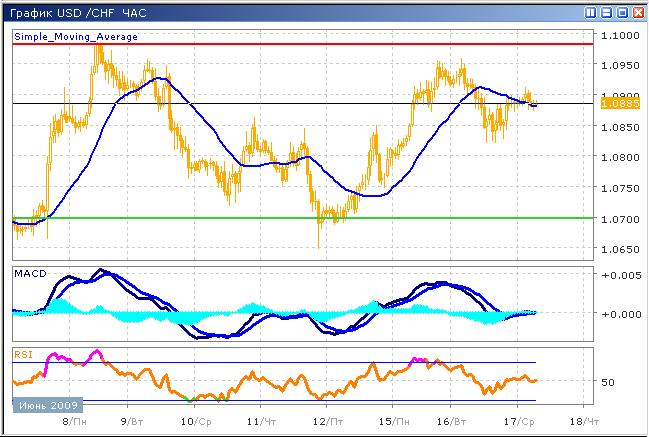Click the MACD panel label
Screen dimensions: 649x437
pos(27,272)
